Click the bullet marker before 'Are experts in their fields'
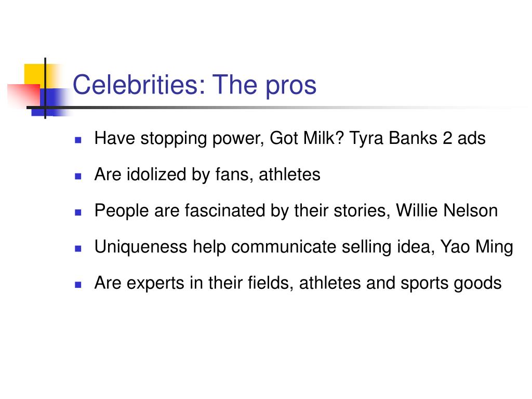The height and width of the screenshot is (399, 532). coord(78,285)
